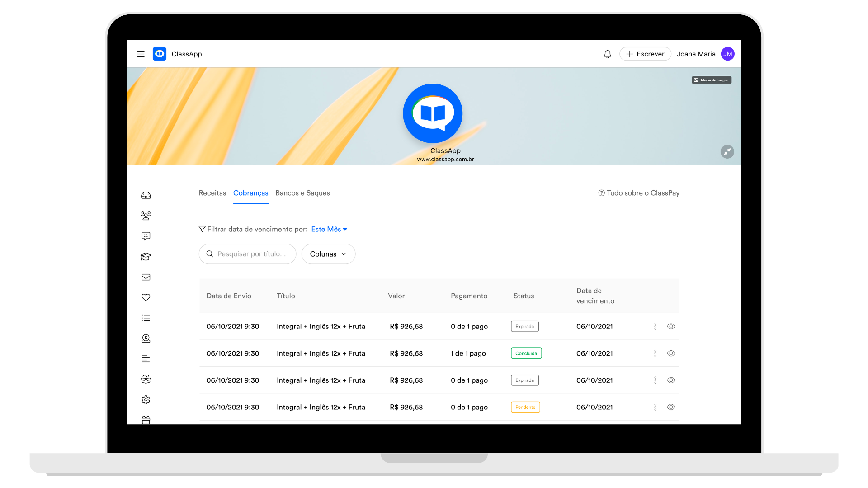View details of Pendente row eye icon
Image resolution: width=868 pixels, height=488 pixels.
point(671,407)
